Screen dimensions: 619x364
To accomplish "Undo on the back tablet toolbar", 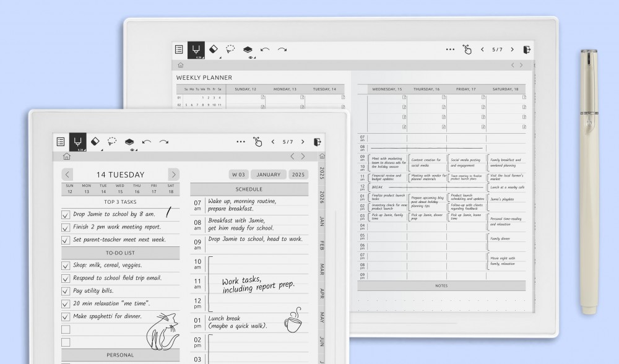I will pos(265,50).
